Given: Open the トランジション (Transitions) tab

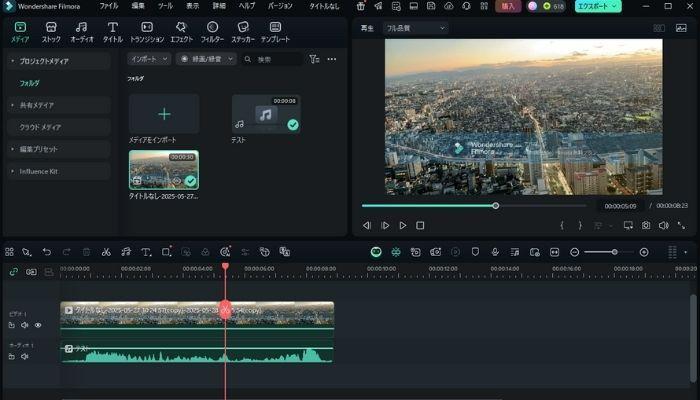Looking at the screenshot, I should tap(147, 31).
